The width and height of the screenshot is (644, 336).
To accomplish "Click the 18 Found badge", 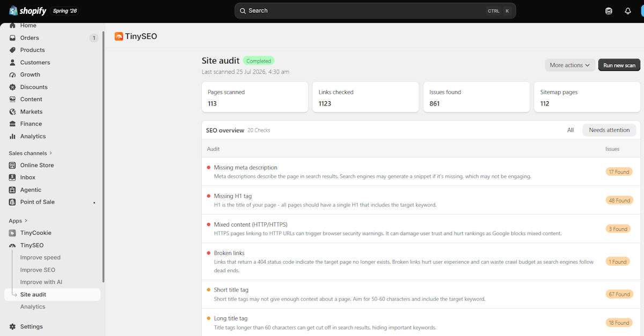I will 618,323.
